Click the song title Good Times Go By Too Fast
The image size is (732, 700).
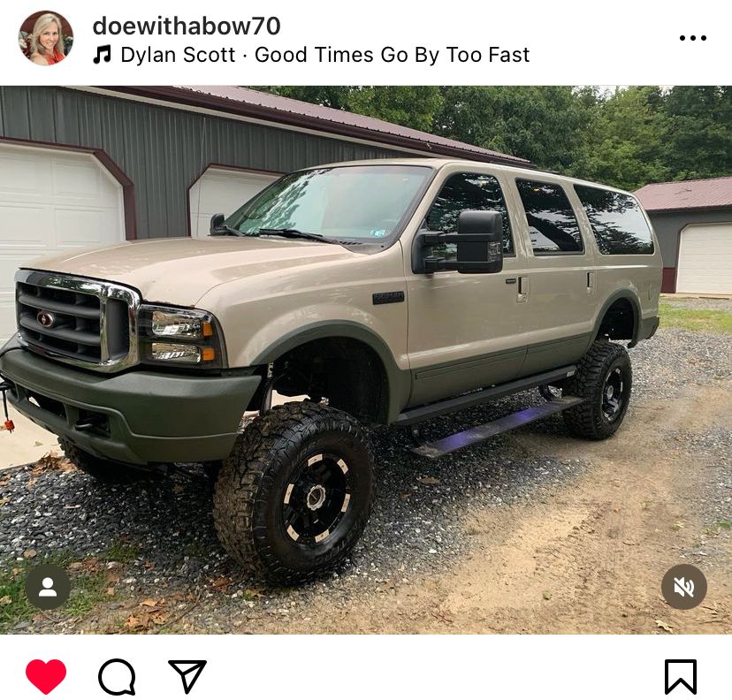[x=393, y=55]
